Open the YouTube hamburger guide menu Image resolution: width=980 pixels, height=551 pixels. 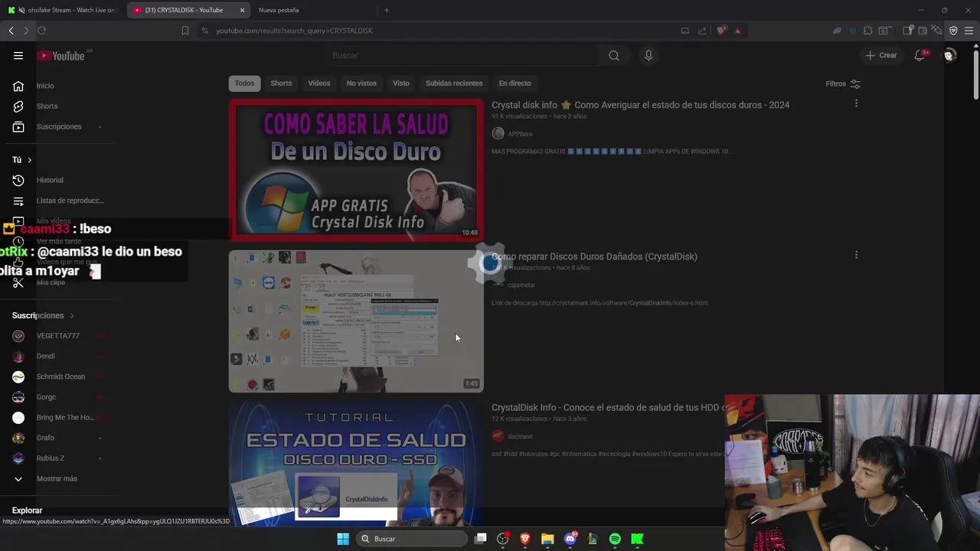(18, 55)
